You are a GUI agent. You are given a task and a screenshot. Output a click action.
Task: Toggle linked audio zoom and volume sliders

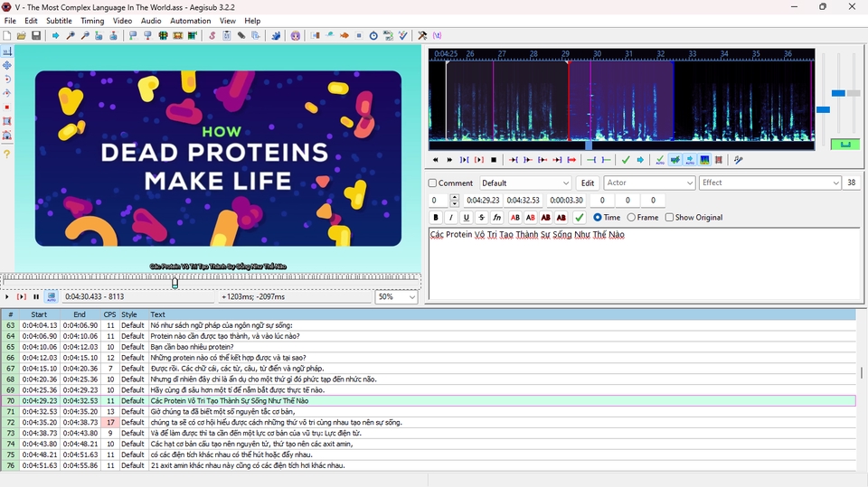(845, 145)
